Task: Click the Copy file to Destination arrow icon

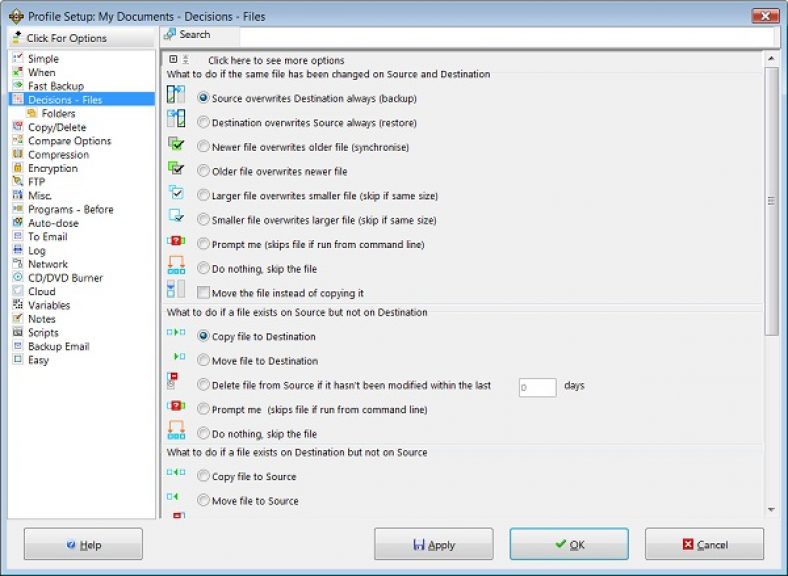Action: (x=176, y=332)
